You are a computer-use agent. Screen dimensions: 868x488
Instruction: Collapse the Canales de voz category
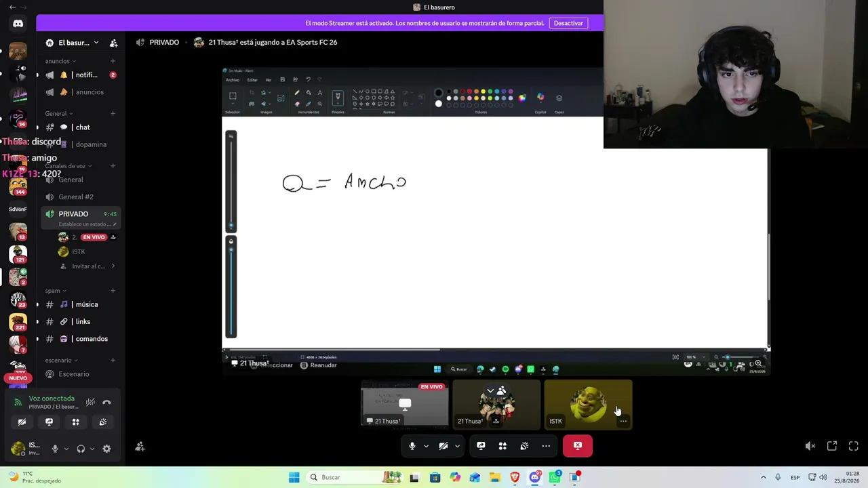click(68, 166)
